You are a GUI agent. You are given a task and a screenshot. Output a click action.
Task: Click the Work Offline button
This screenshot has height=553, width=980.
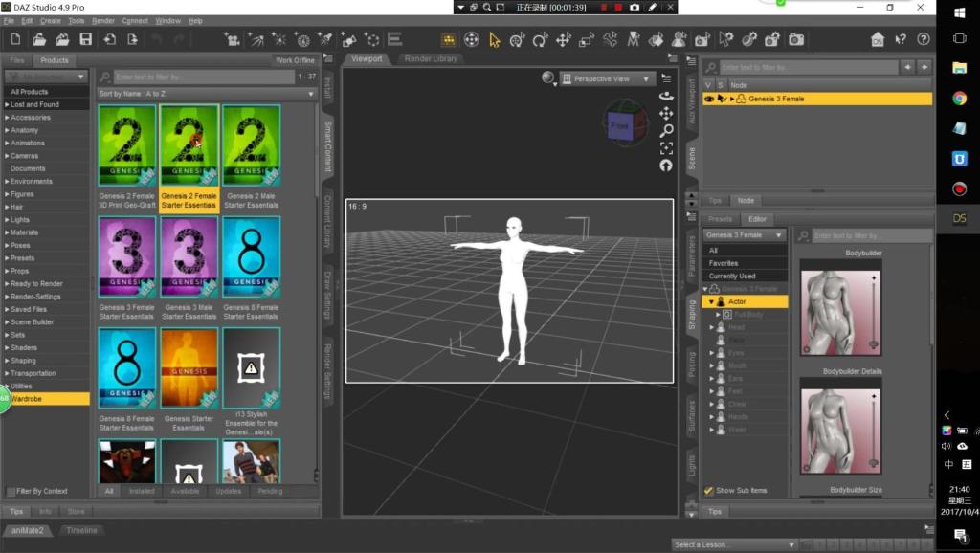point(295,60)
